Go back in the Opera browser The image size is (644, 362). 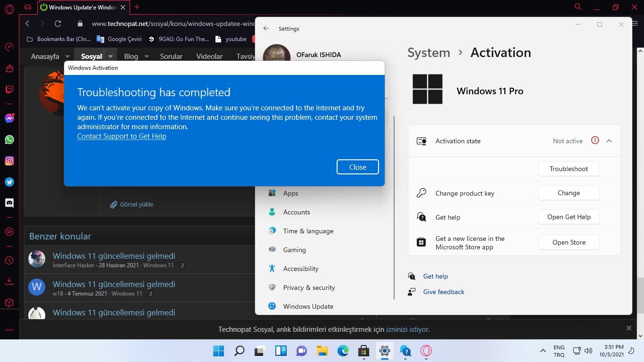(x=27, y=24)
